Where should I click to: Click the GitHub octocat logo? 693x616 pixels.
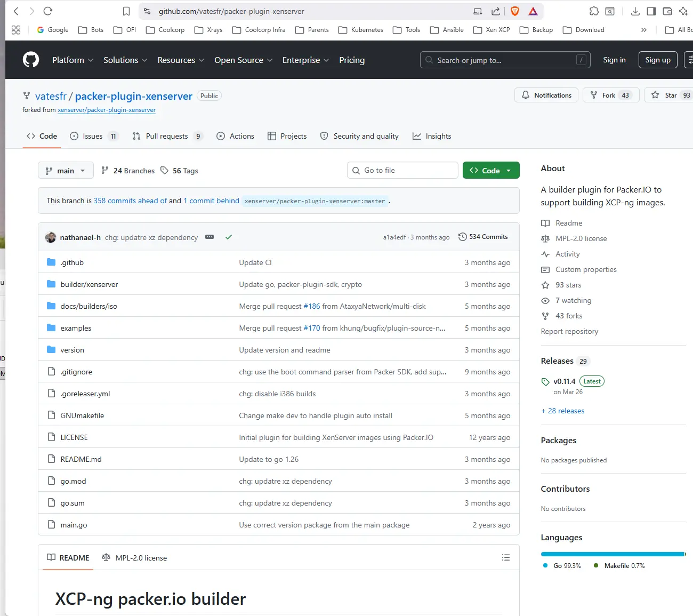(31, 60)
